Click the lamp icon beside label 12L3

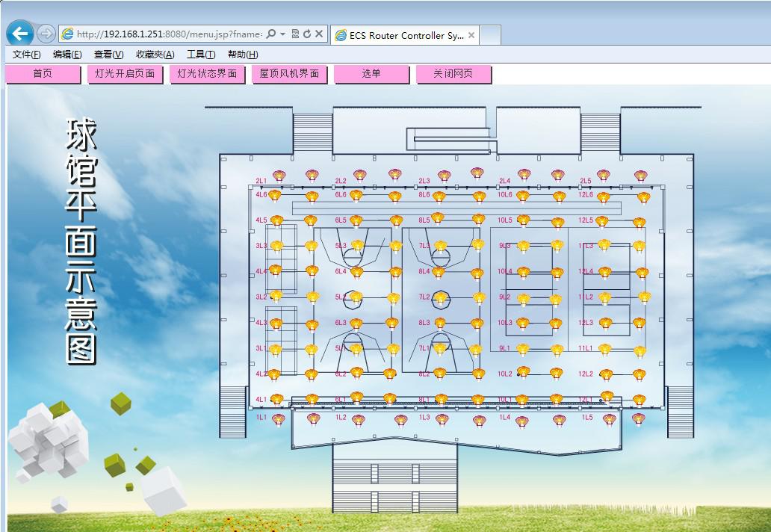click(604, 323)
